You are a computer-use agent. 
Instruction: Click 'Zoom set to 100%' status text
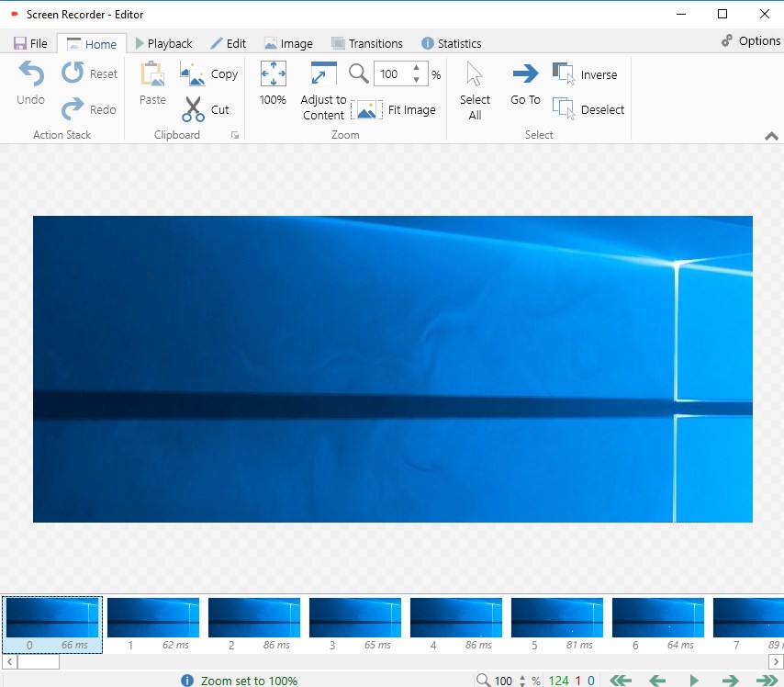click(249, 681)
